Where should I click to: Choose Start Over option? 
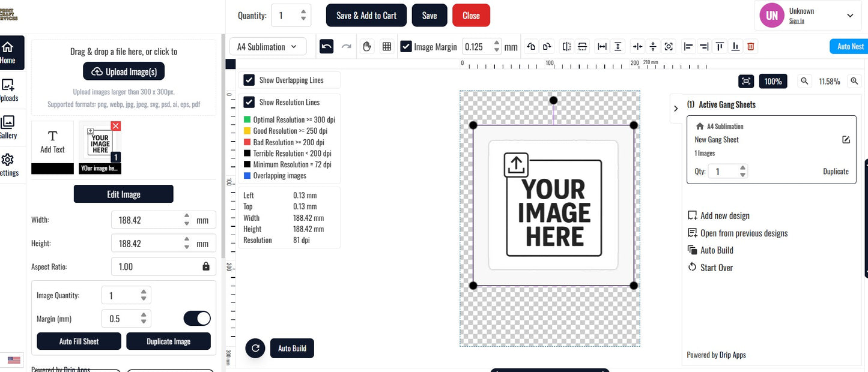(x=711, y=268)
